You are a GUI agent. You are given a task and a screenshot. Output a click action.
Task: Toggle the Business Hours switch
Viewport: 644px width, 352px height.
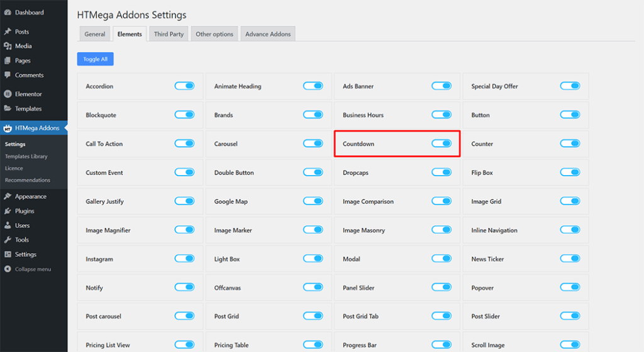point(441,115)
